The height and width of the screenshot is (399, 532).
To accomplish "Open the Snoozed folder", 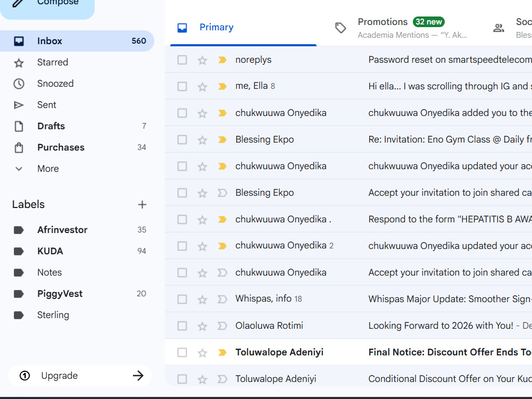I will (77, 84).
